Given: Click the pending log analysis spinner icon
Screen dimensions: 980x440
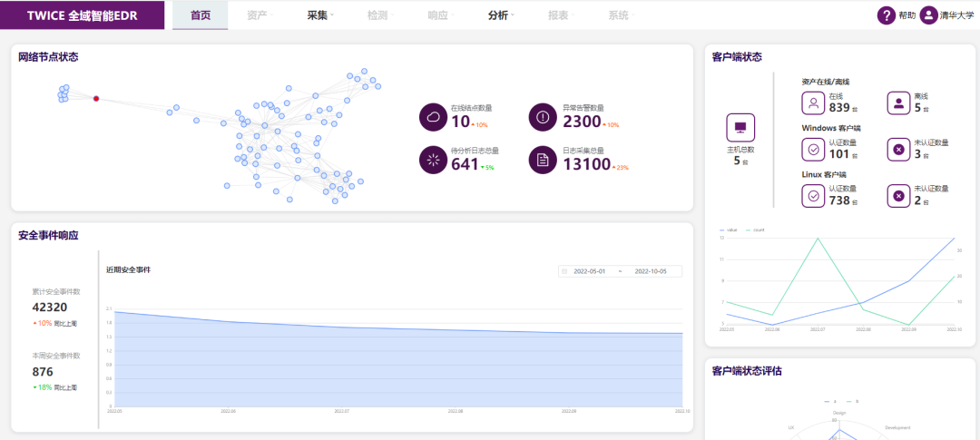Looking at the screenshot, I should 433,160.
